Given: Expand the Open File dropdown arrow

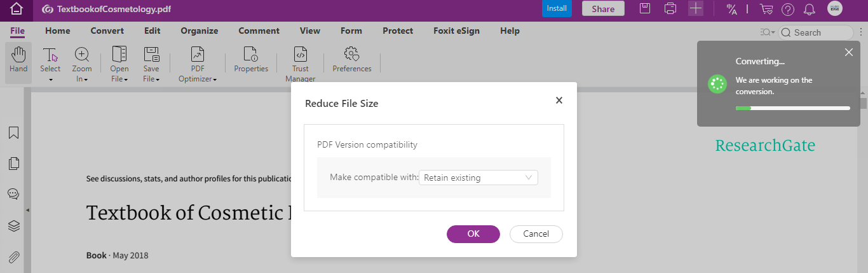Looking at the screenshot, I should [126, 80].
